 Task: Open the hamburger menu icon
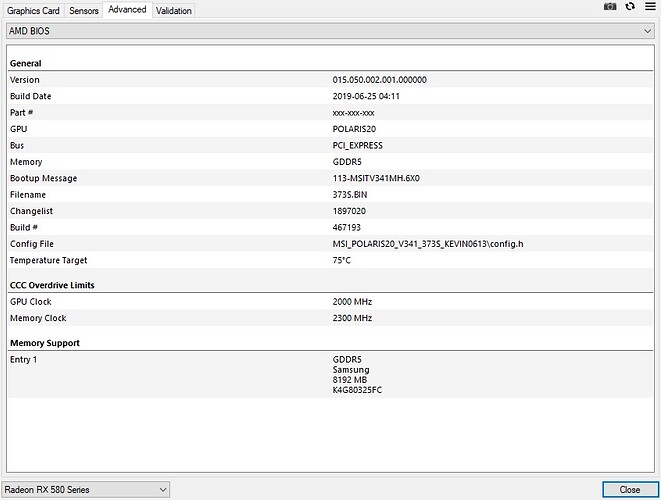[650, 6]
